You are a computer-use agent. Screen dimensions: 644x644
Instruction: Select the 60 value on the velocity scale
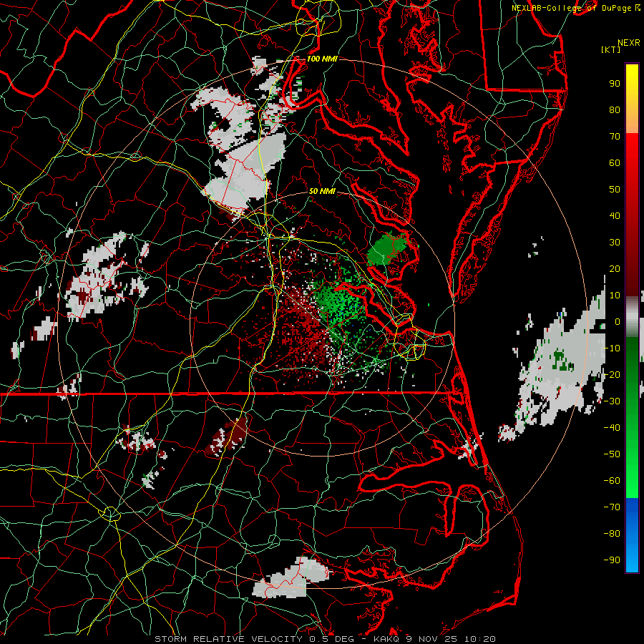click(x=615, y=162)
